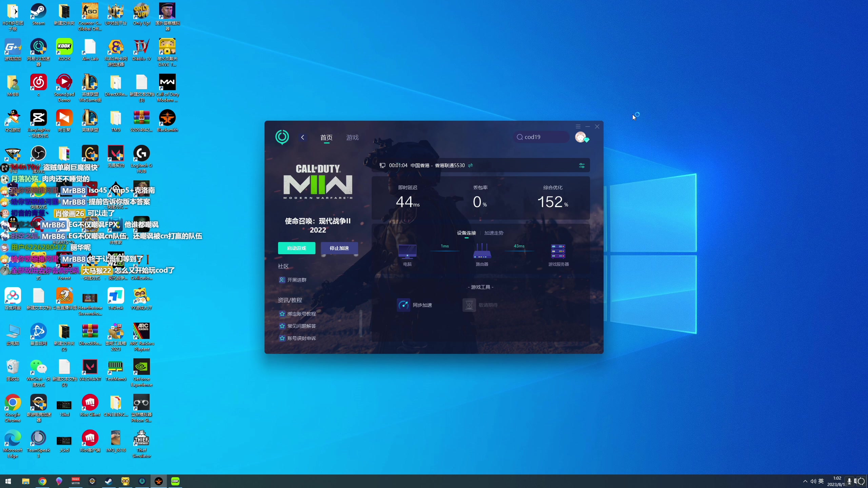Viewport: 868px width, 488px height.
Task: Toggle the accelerator connection settings icon
Action: point(581,166)
